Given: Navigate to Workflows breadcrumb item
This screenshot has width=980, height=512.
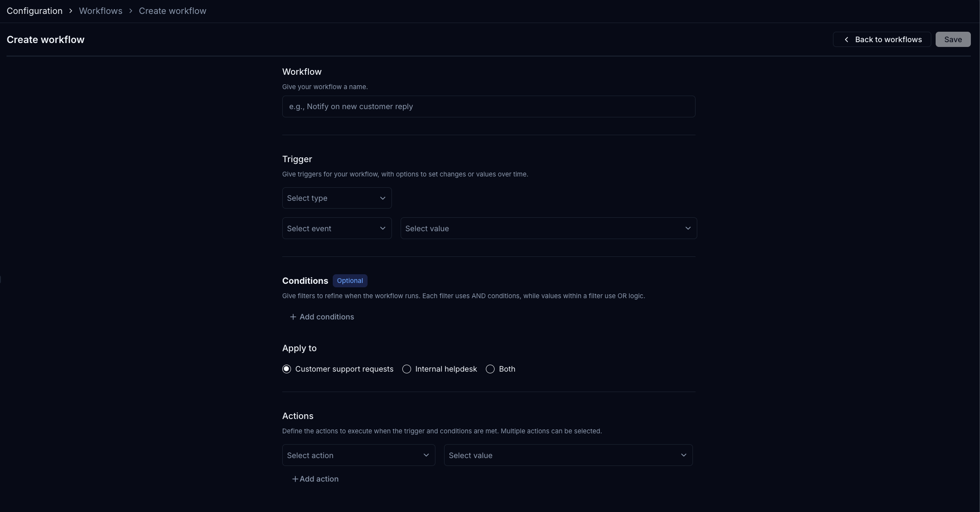Looking at the screenshot, I should [100, 11].
